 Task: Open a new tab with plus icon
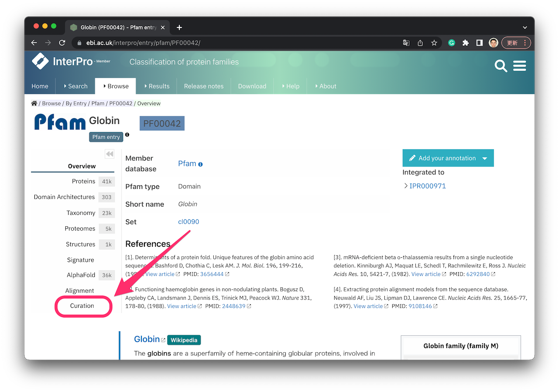179,27
